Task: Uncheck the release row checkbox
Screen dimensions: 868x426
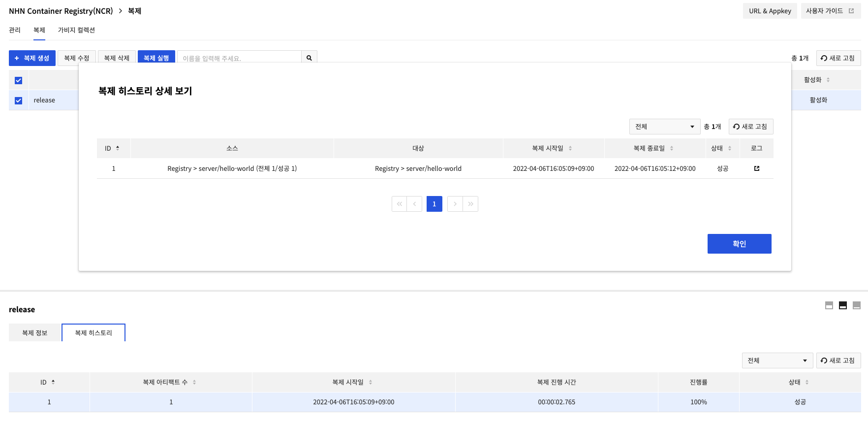Action: pyautogui.click(x=19, y=100)
